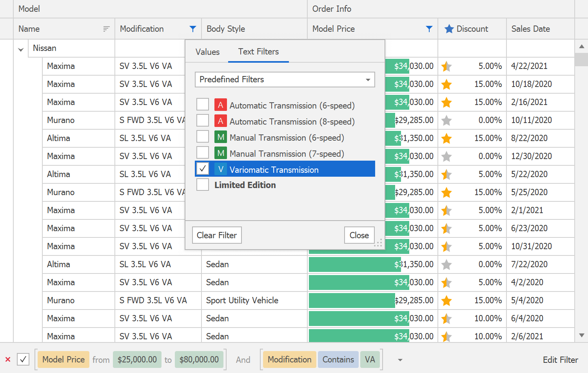Screen dimensions: 588x373
Task: Collapse the Nissan group row
Action: [20, 48]
